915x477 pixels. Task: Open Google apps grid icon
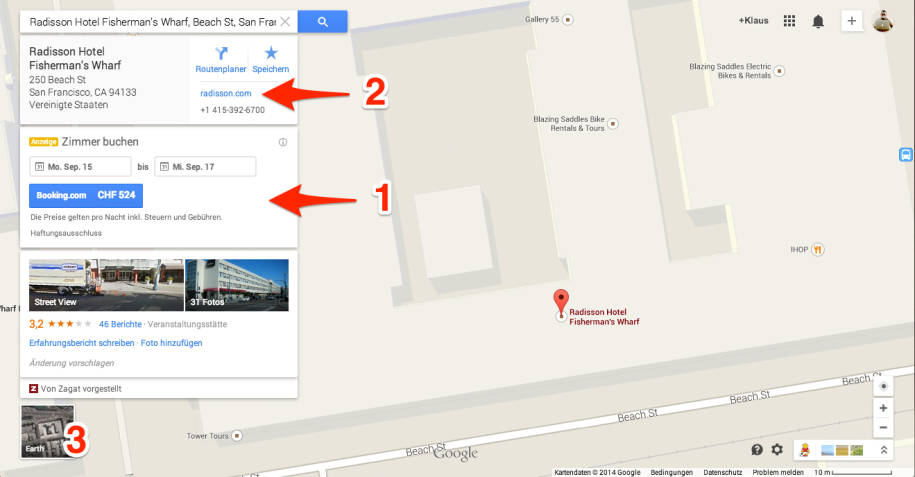tap(790, 21)
